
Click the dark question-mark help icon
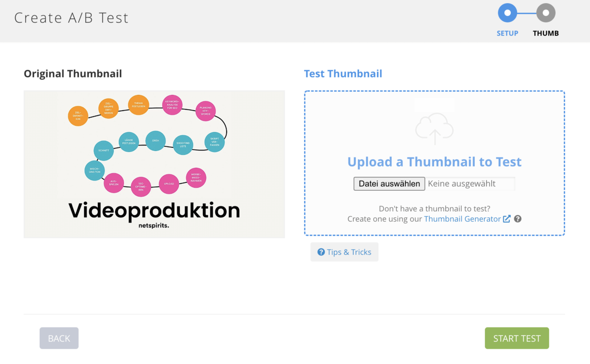518,219
